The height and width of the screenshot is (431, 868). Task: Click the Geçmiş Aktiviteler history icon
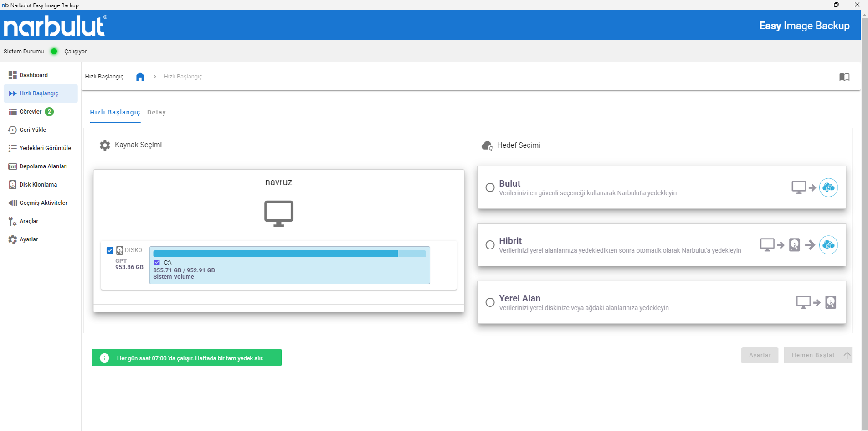click(x=12, y=203)
